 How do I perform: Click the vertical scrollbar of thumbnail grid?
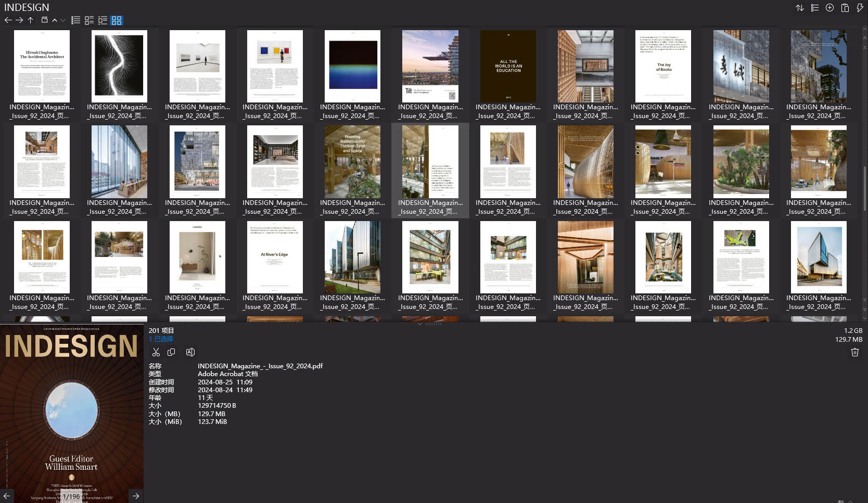point(865,188)
